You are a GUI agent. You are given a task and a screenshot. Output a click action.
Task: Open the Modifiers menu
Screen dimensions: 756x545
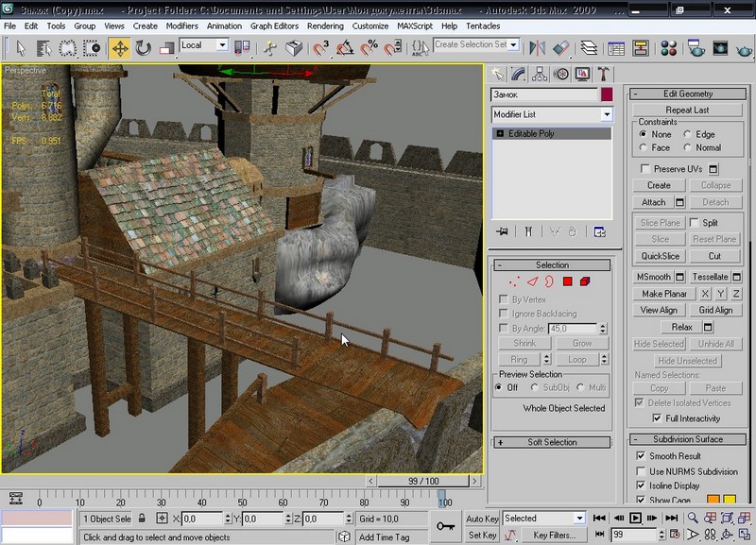click(181, 26)
